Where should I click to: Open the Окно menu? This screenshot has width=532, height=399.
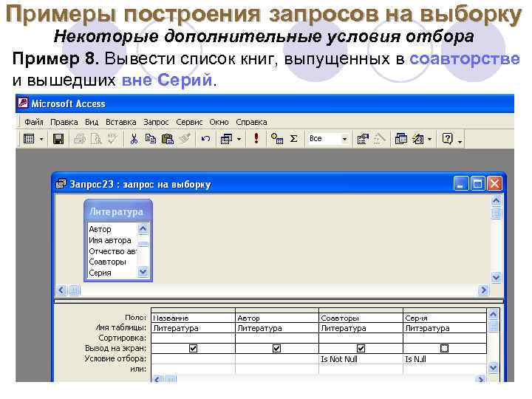(219, 122)
